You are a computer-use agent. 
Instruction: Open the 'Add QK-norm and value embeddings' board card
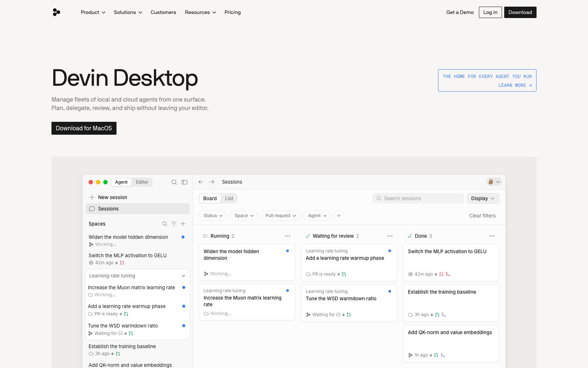(451, 344)
